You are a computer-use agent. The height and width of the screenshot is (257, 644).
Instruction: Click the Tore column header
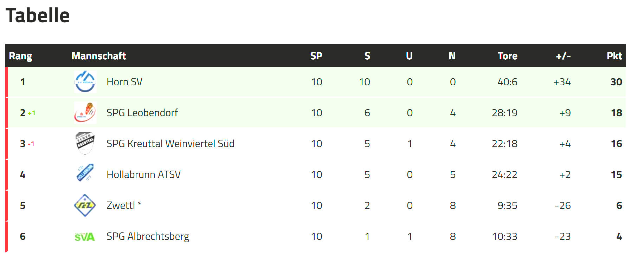pos(507,56)
